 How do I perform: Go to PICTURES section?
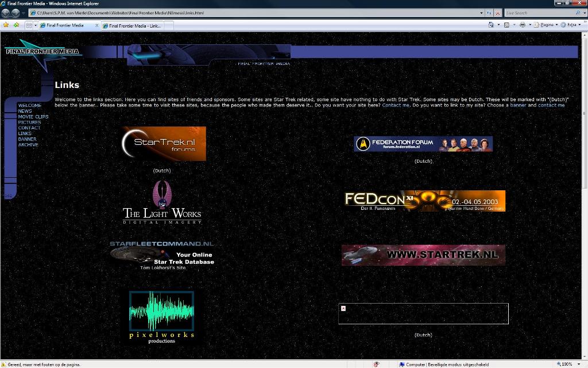[x=30, y=122]
